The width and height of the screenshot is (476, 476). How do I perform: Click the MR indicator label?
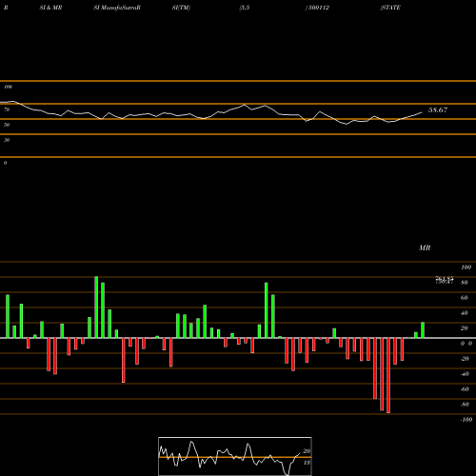click(x=425, y=248)
